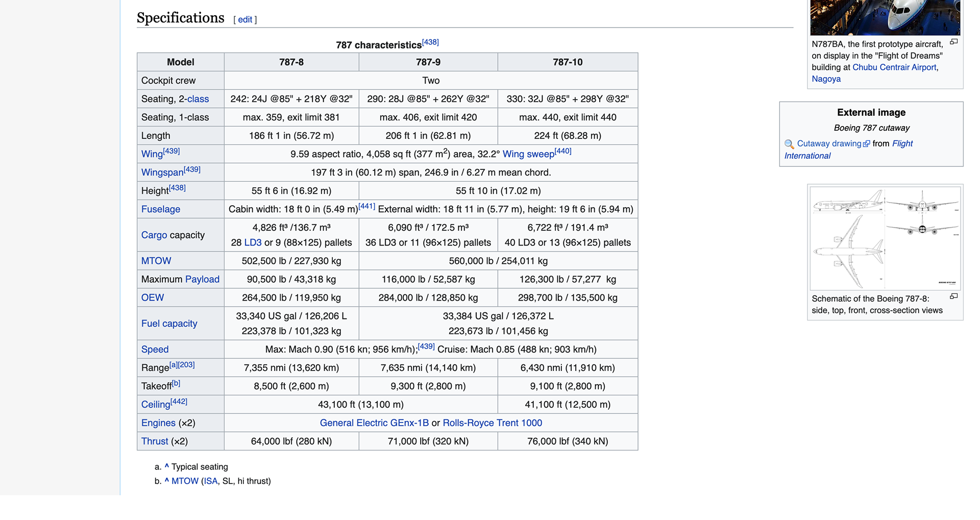Click the '9,300 ft (2,800 m)' takeoff cell
The width and height of the screenshot is (980, 520).
pos(428,386)
